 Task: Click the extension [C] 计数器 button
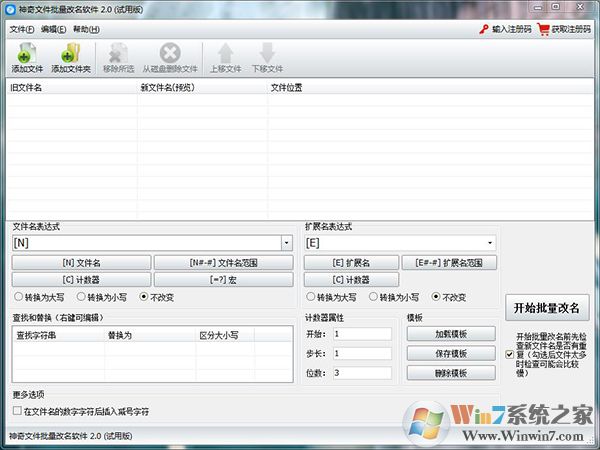(351, 280)
